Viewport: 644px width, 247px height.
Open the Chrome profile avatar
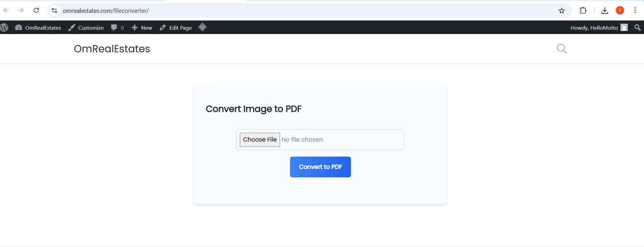tap(620, 10)
